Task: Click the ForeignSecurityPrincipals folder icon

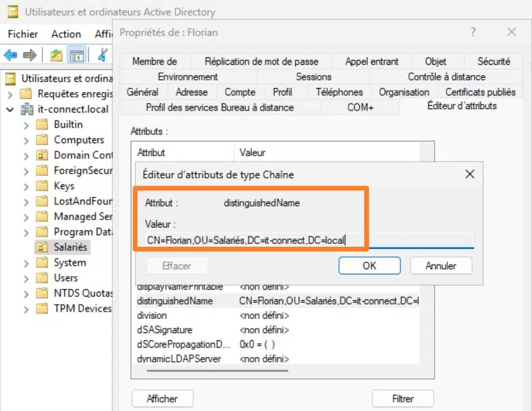Action: click(x=42, y=170)
